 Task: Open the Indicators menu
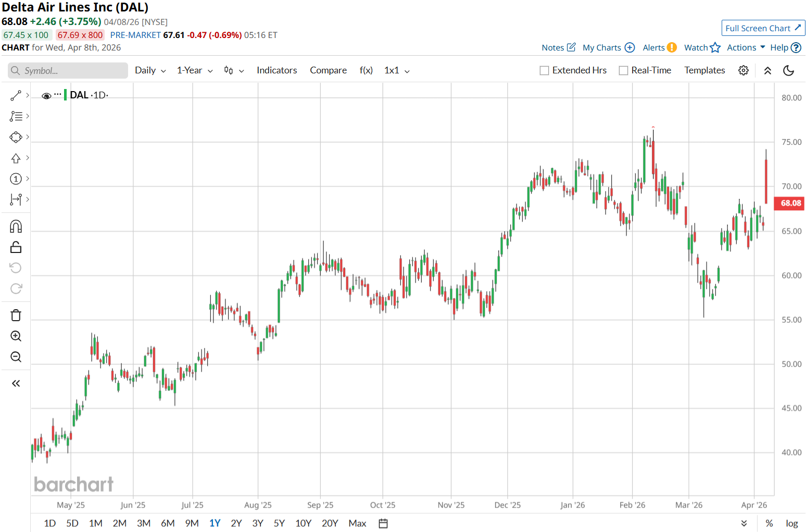point(276,70)
